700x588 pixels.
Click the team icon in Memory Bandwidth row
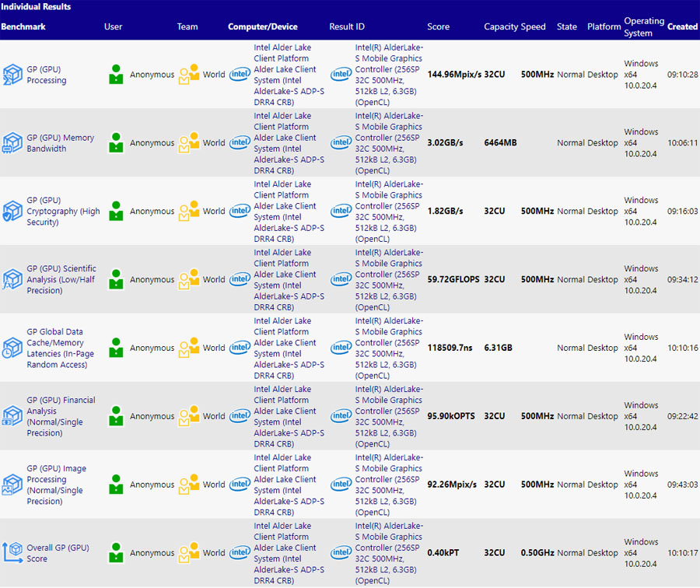coord(189,143)
